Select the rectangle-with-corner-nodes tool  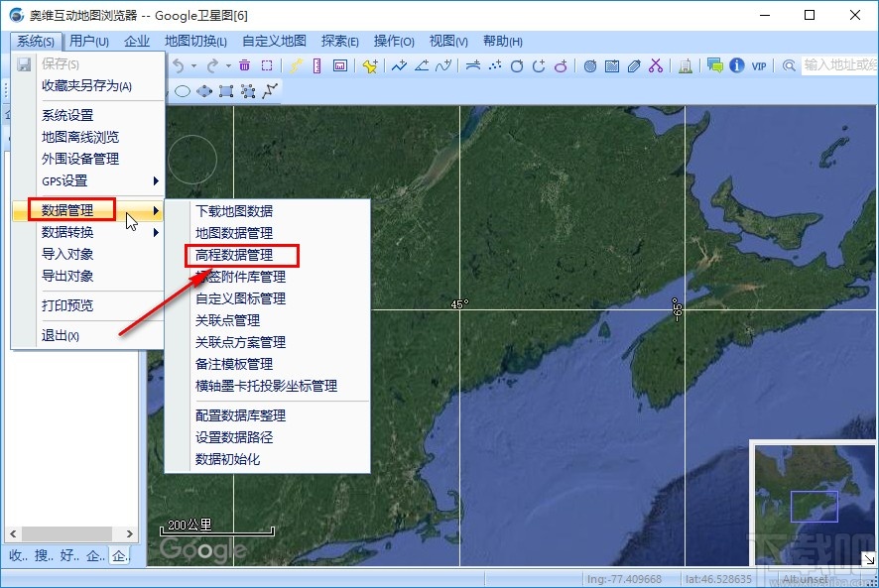click(x=226, y=91)
